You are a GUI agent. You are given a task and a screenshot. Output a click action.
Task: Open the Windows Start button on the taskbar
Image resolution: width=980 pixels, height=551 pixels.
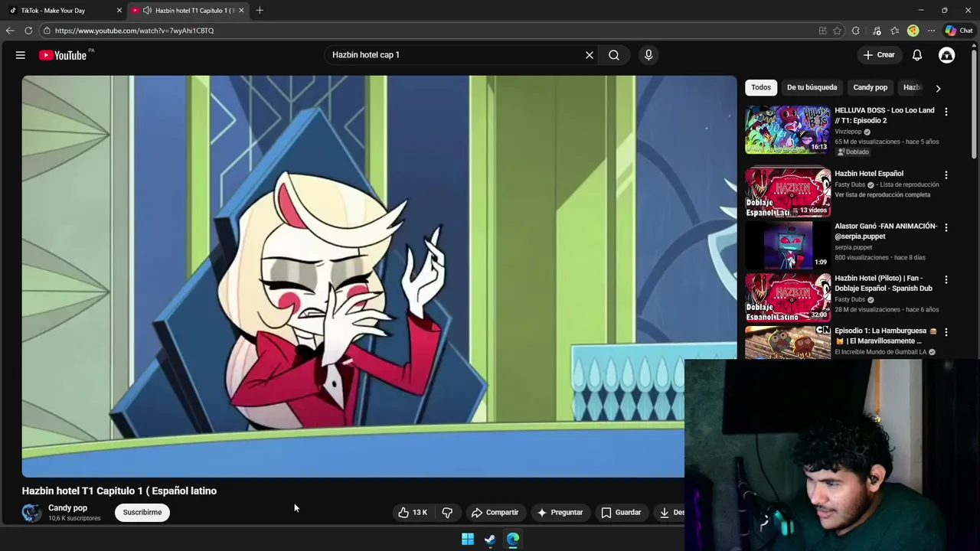click(468, 539)
